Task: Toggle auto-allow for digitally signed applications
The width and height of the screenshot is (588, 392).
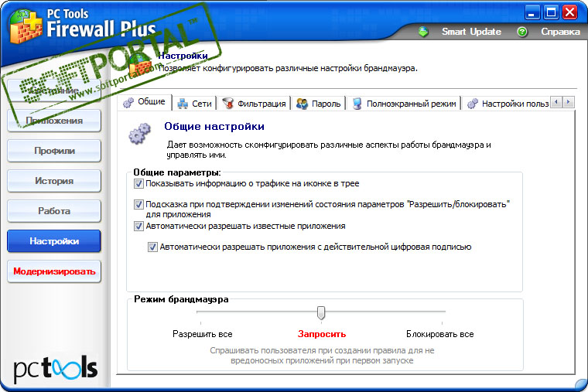Action: (152, 247)
